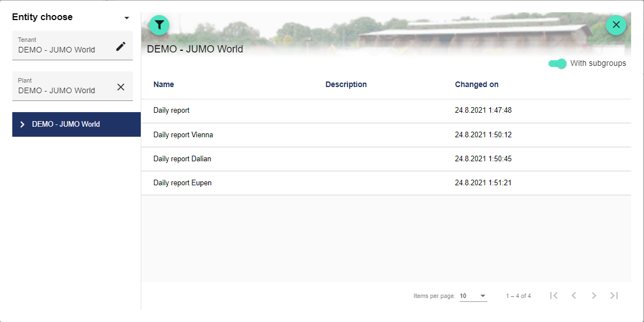Image resolution: width=644 pixels, height=322 pixels.
Task: Select the Daily report Eupen entry
Action: [x=183, y=183]
